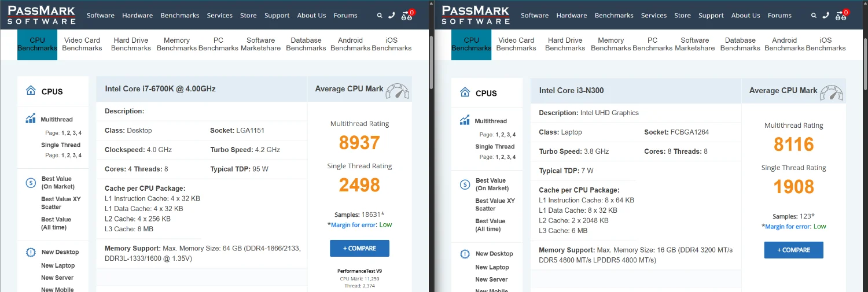
Task: Click Best Value dollar icon in left sidebar
Action: pos(31,183)
